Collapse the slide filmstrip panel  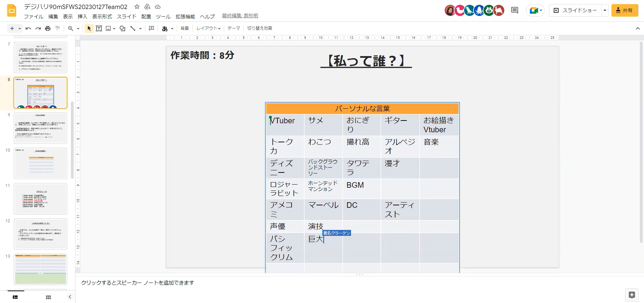coord(70,297)
